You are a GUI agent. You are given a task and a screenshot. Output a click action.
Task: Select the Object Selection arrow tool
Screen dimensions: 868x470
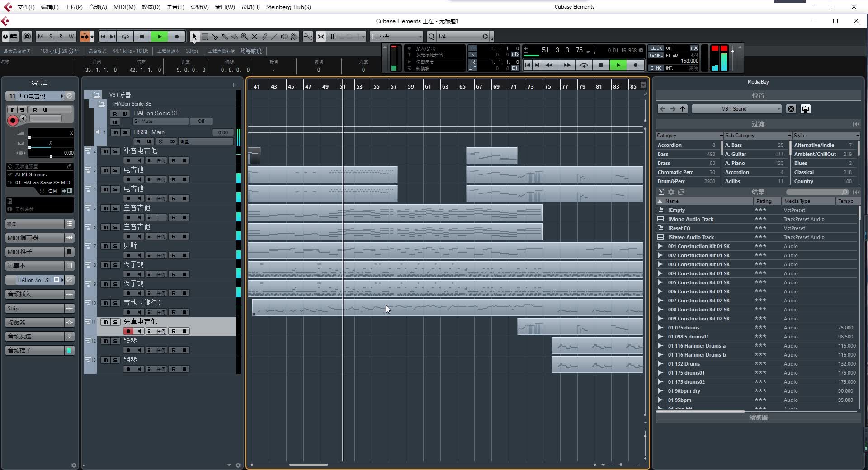coord(194,37)
